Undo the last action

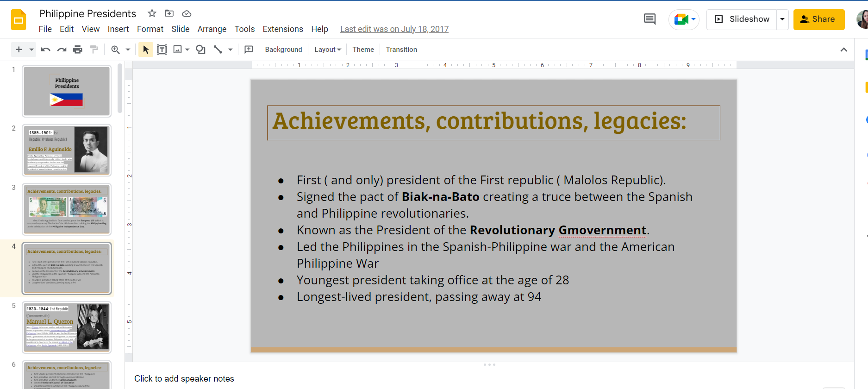(45, 50)
